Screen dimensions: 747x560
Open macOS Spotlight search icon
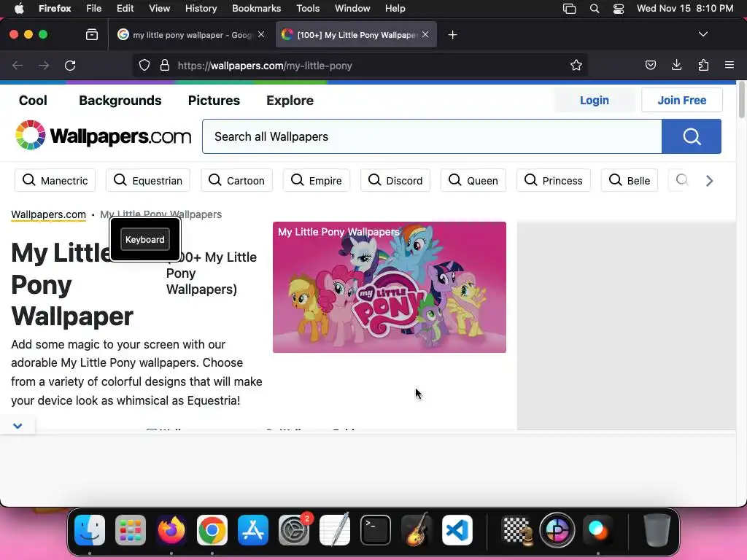595,9
